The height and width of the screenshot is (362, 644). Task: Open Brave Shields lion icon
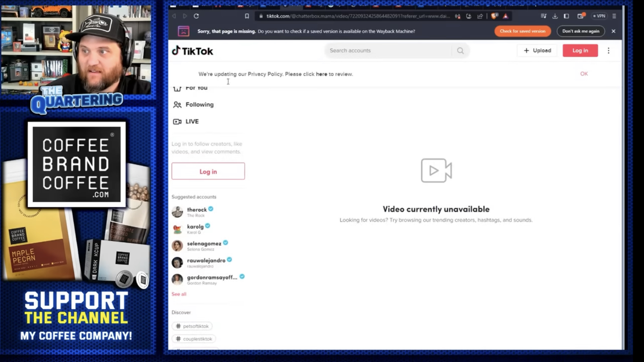click(x=494, y=16)
